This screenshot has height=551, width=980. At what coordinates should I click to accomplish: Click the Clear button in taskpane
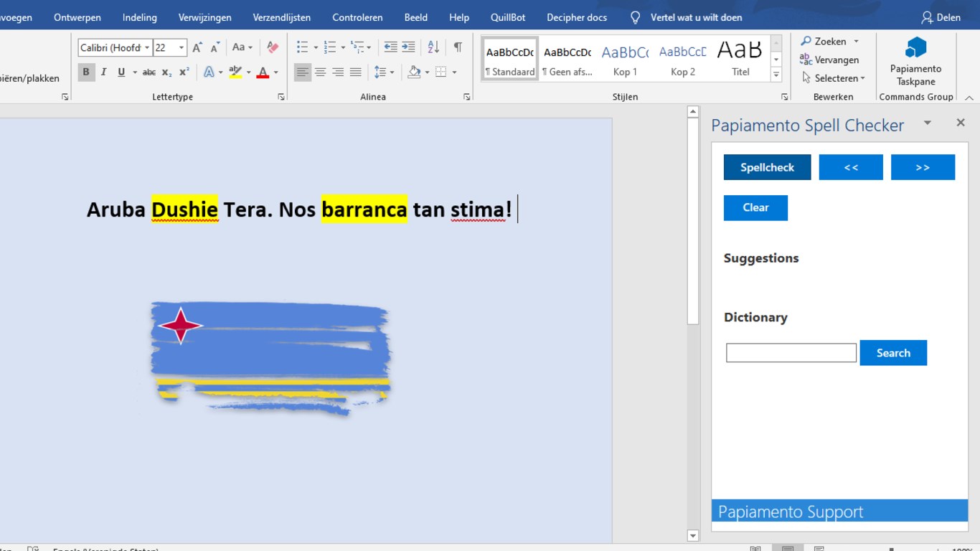755,207
